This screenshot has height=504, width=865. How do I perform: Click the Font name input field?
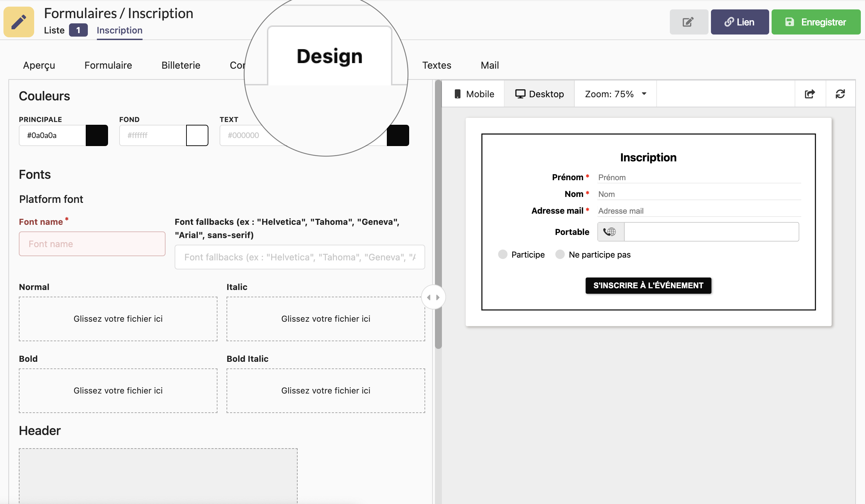point(92,244)
